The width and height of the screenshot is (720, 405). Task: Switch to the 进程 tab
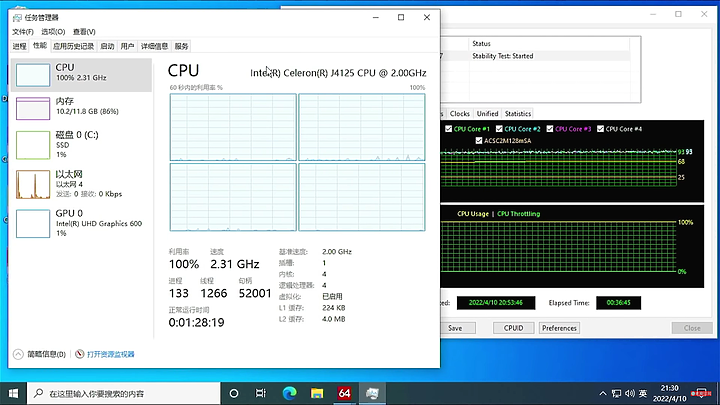coord(19,46)
